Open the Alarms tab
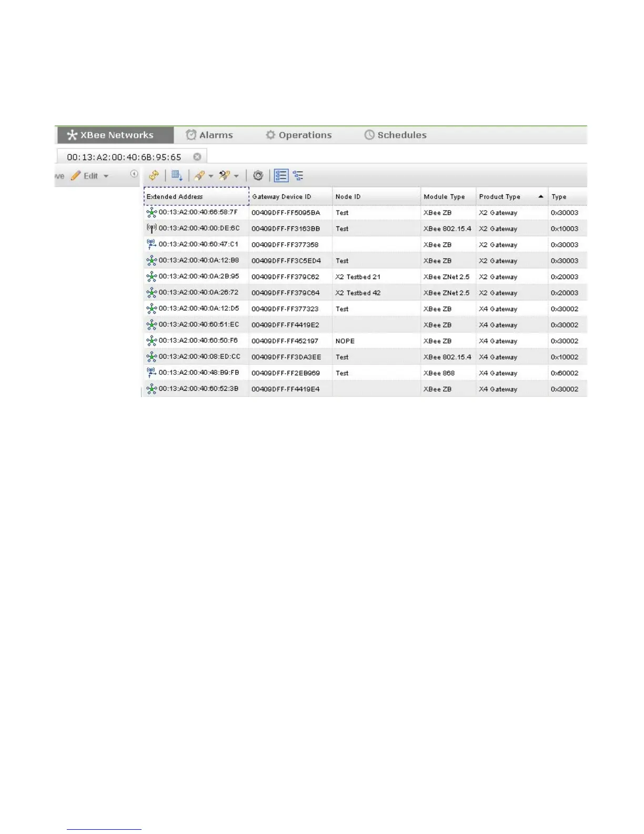 click(x=209, y=135)
